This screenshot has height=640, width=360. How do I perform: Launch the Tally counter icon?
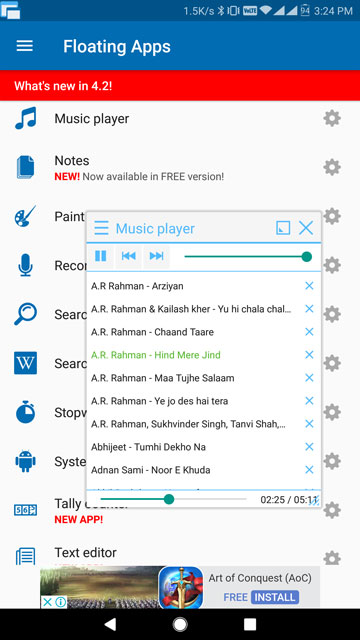[25, 510]
